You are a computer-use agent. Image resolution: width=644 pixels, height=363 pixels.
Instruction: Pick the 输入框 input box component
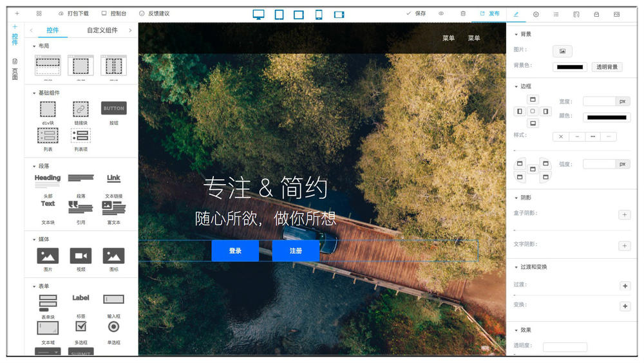114,299
